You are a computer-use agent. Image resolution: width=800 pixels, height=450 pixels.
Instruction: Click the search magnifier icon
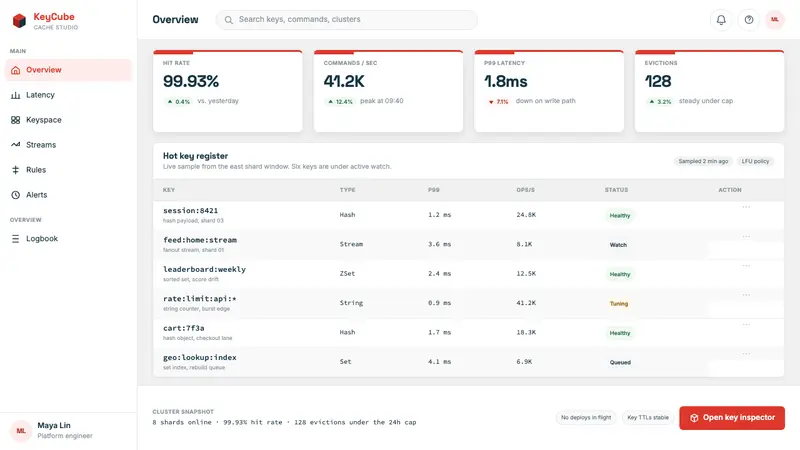pyautogui.click(x=229, y=20)
